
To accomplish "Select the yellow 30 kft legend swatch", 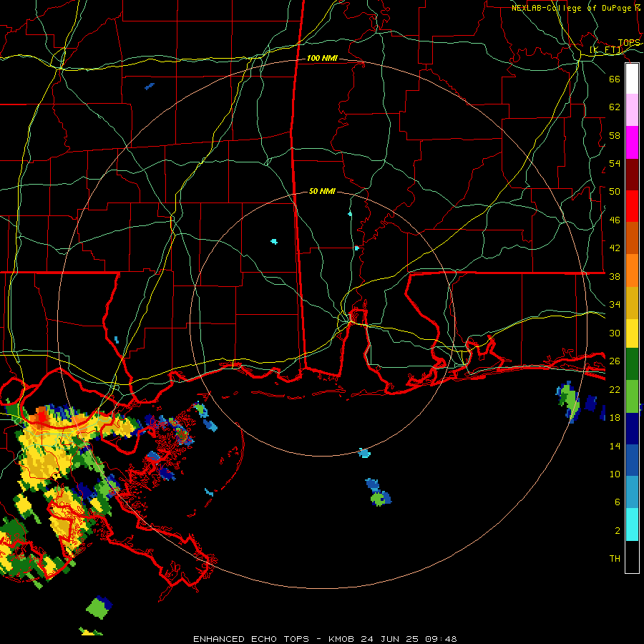I will click(x=632, y=333).
